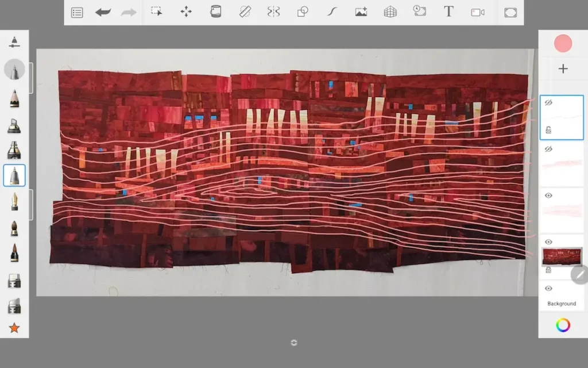Toggle visibility of the red quilt layer

(x=549, y=242)
